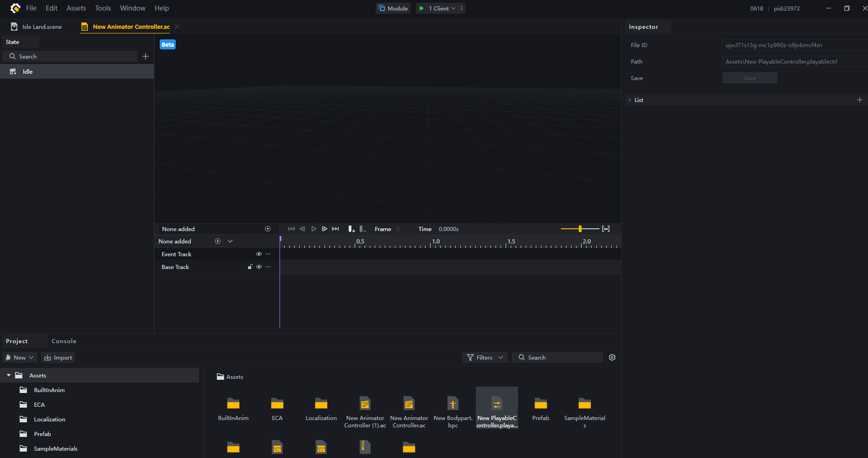The height and width of the screenshot is (458, 868).
Task: Toggle Event Track visibility eye
Action: tap(259, 254)
